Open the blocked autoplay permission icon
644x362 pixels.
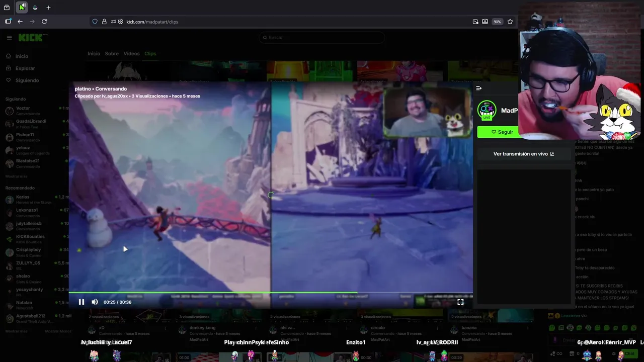pos(121,22)
